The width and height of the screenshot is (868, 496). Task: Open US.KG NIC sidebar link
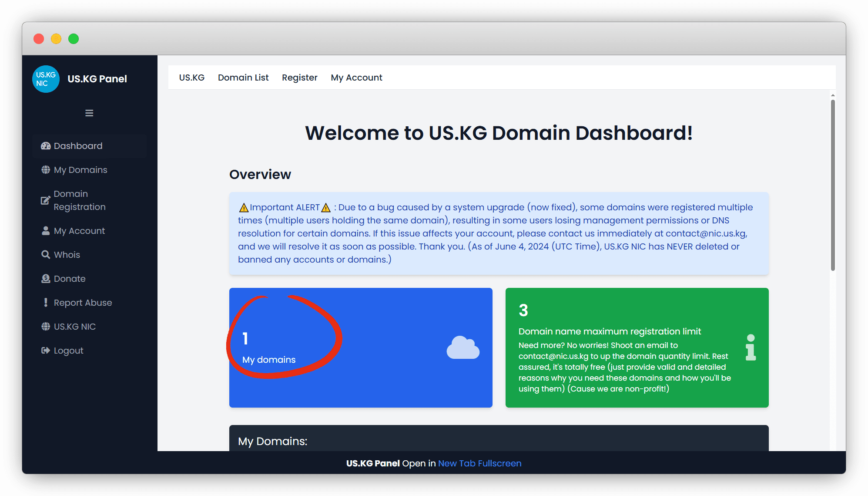(74, 327)
